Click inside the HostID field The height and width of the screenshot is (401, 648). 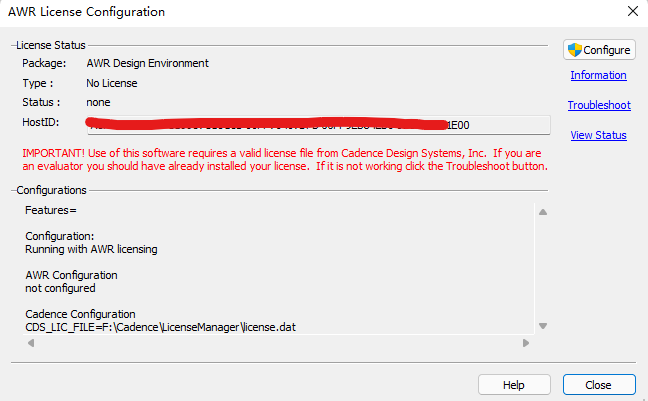[319, 125]
